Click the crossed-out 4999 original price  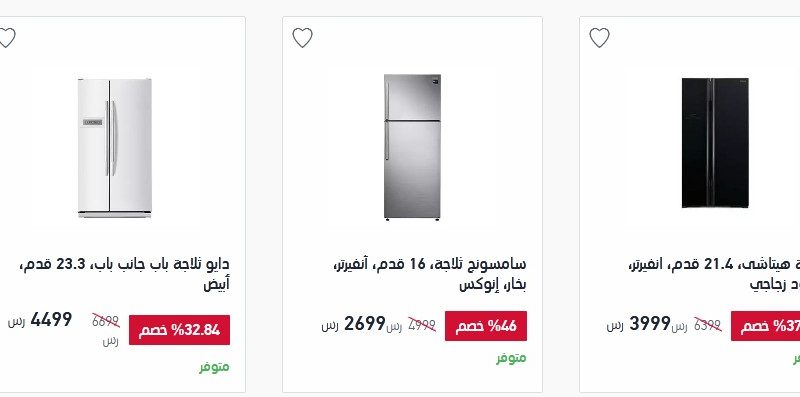421,325
